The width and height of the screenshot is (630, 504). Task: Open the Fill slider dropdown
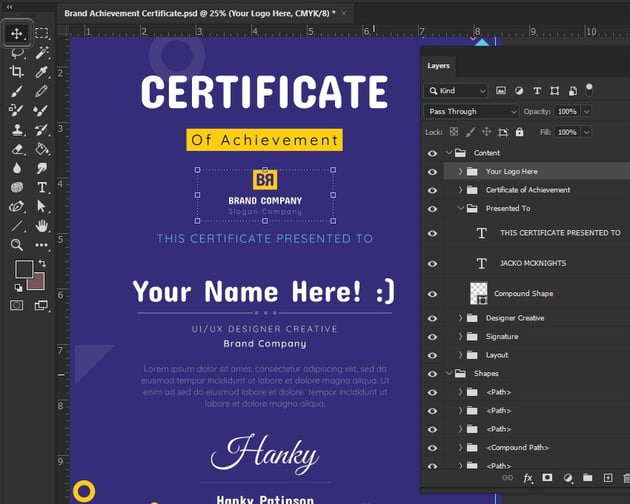point(587,132)
